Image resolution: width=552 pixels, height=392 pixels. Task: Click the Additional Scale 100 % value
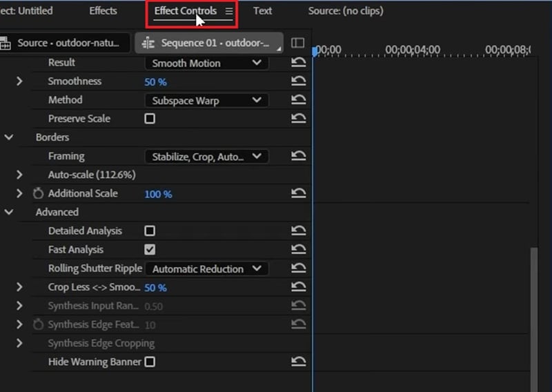pos(158,194)
